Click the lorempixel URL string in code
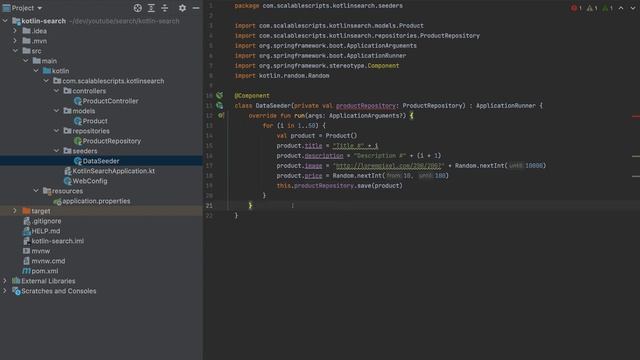Image resolution: width=640 pixels, height=360 pixels. pyautogui.click(x=389, y=166)
